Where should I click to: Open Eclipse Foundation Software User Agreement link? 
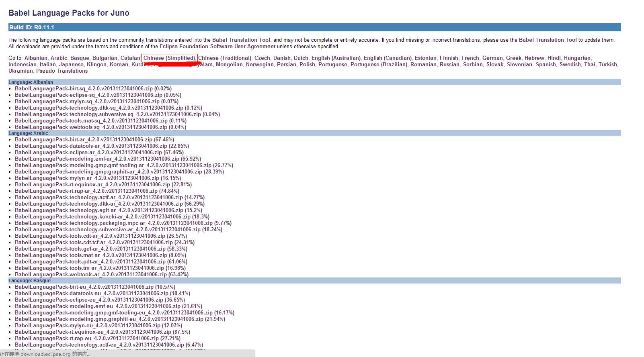pos(217,46)
